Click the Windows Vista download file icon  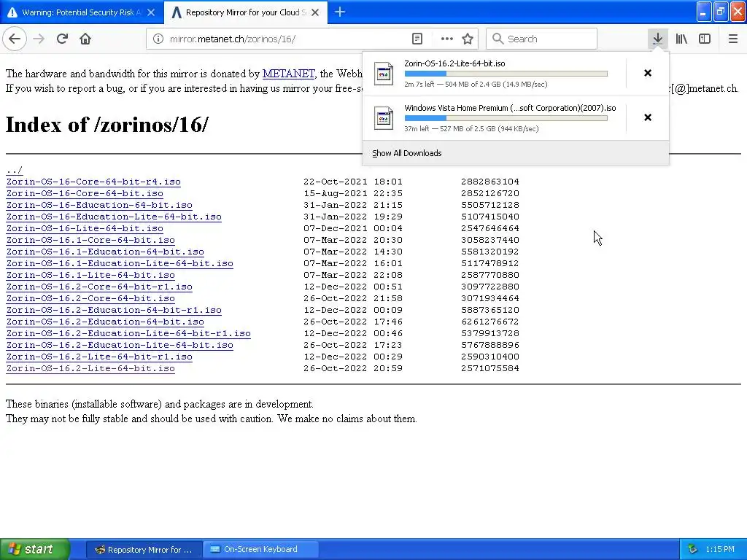[384, 118]
